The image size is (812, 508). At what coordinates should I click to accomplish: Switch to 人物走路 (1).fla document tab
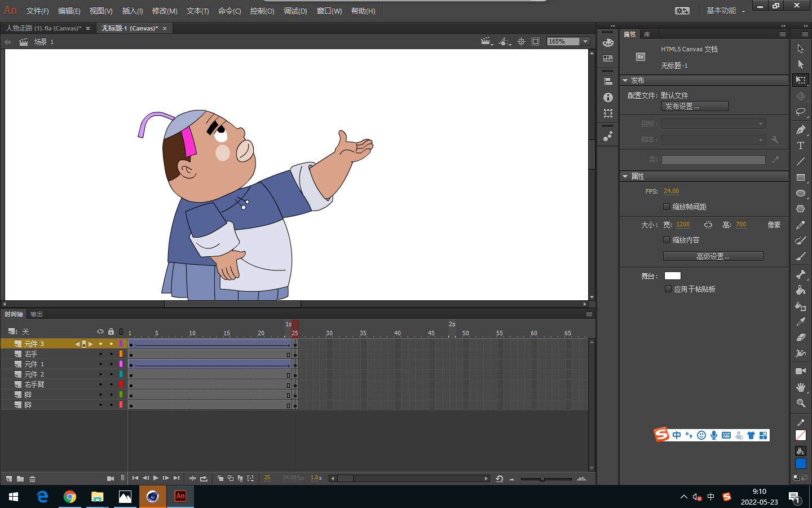[43, 28]
